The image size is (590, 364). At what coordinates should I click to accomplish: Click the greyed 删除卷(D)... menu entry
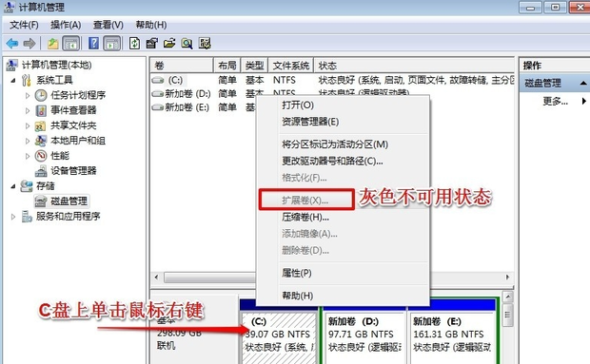(343, 250)
